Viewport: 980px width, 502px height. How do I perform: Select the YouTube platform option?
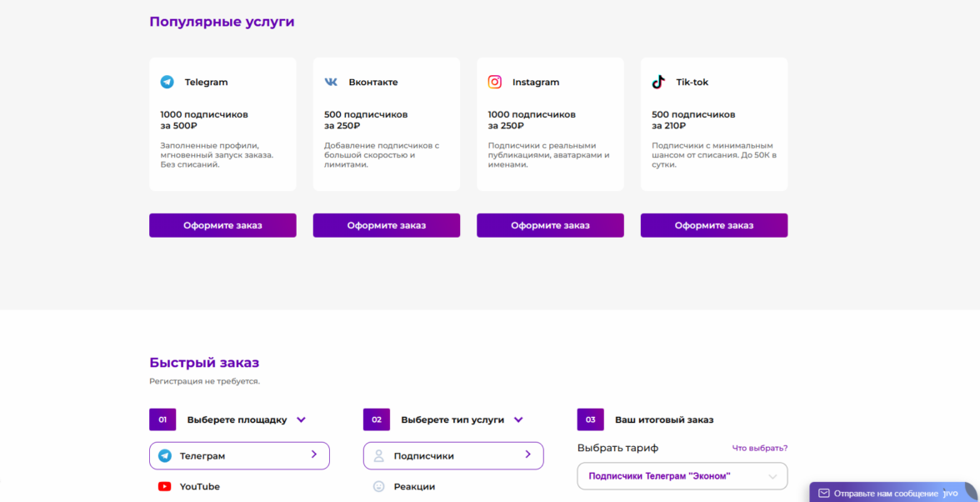coord(200,486)
